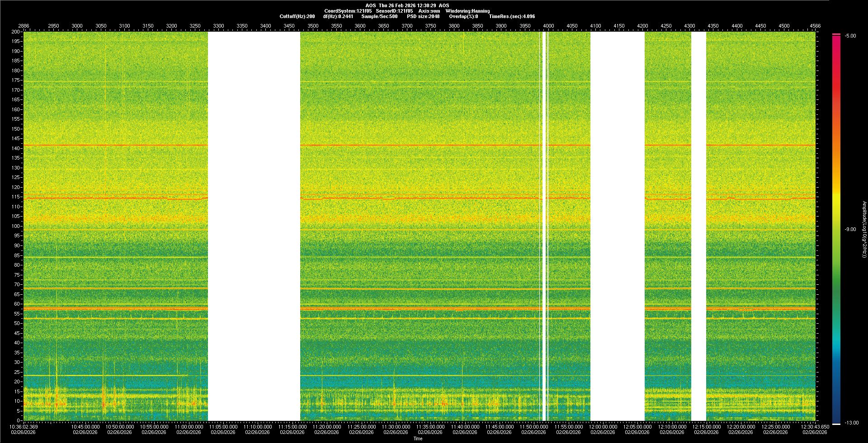The image size is (868, 443).
Task: Click the Time axis title at bottom
Action: tap(418, 438)
